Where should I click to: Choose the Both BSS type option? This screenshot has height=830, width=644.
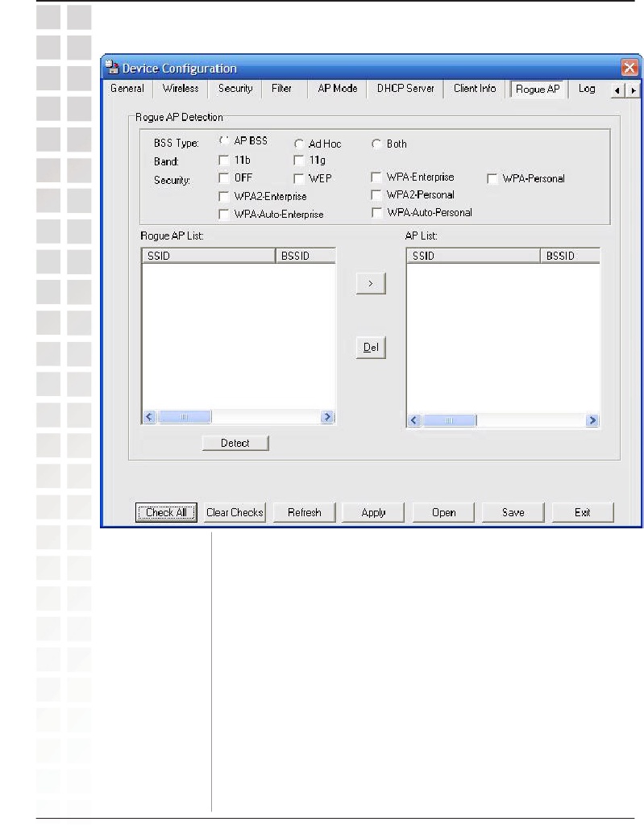pos(376,144)
